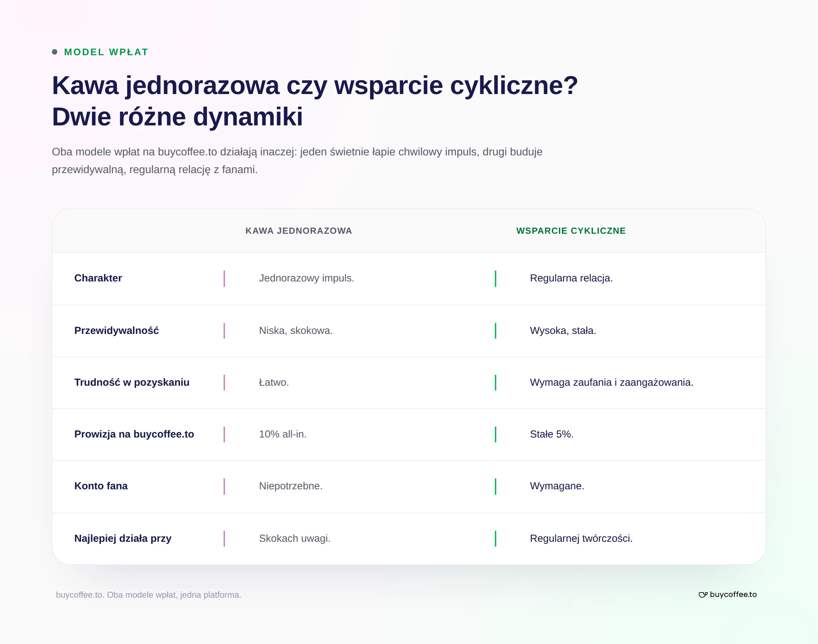Click the 'KAWA JEDNORAZOWA' column header
The width and height of the screenshot is (818, 644).
pos(299,231)
